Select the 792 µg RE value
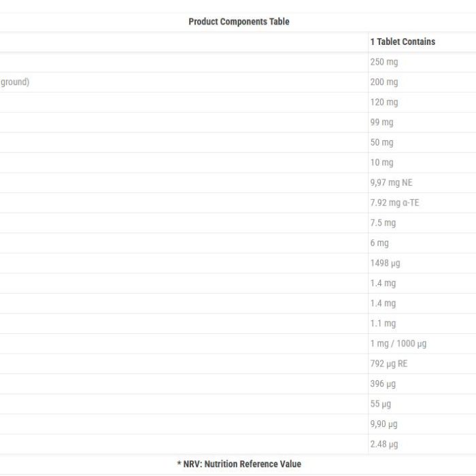The width and height of the screenshot is (476, 476). [x=389, y=364]
